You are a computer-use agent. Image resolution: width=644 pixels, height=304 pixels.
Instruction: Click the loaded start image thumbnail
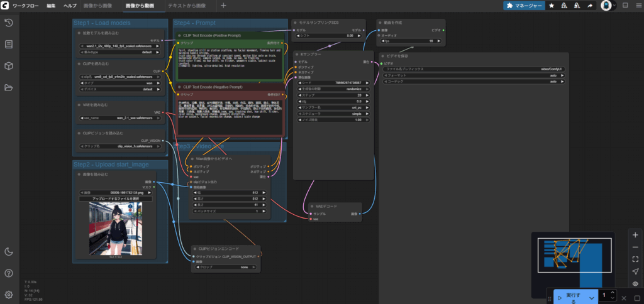116,228
